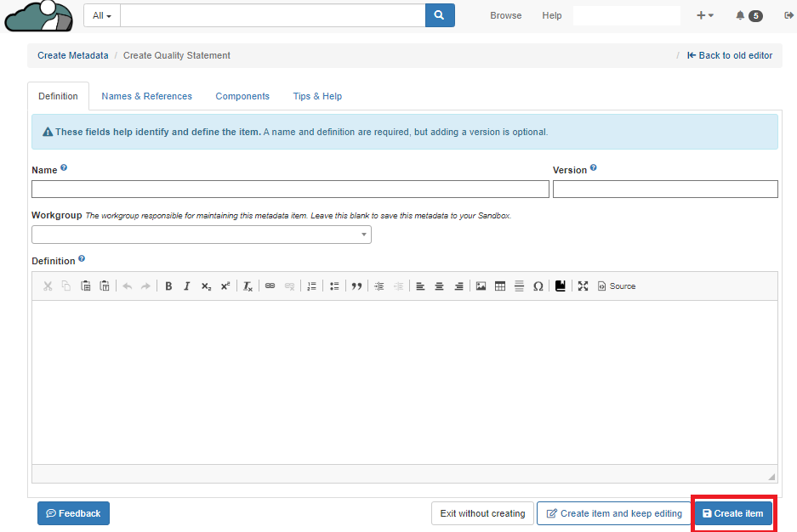Insert a bulleted list
Viewport: 797px width, 532px height.
(334, 286)
